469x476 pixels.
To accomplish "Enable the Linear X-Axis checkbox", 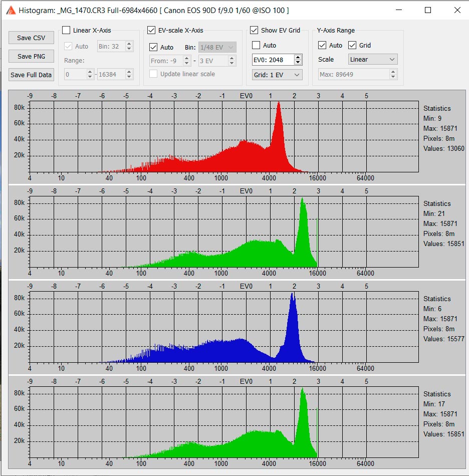I will coord(66,31).
